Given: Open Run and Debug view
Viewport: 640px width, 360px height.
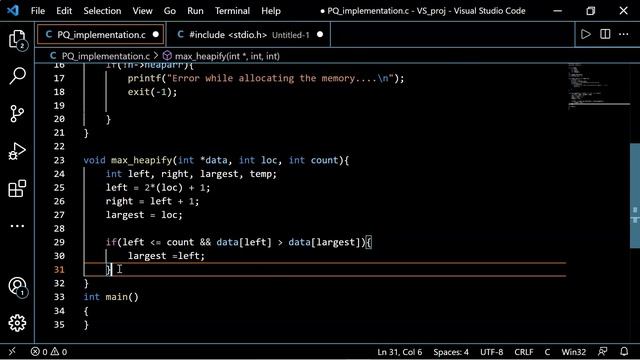Looking at the screenshot, I should (x=17, y=151).
